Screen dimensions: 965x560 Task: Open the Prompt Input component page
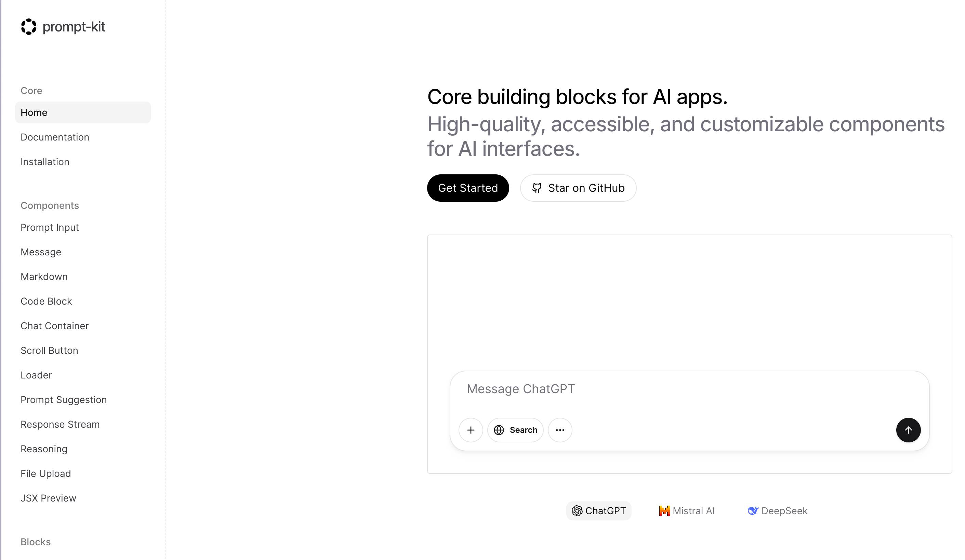pos(49,227)
